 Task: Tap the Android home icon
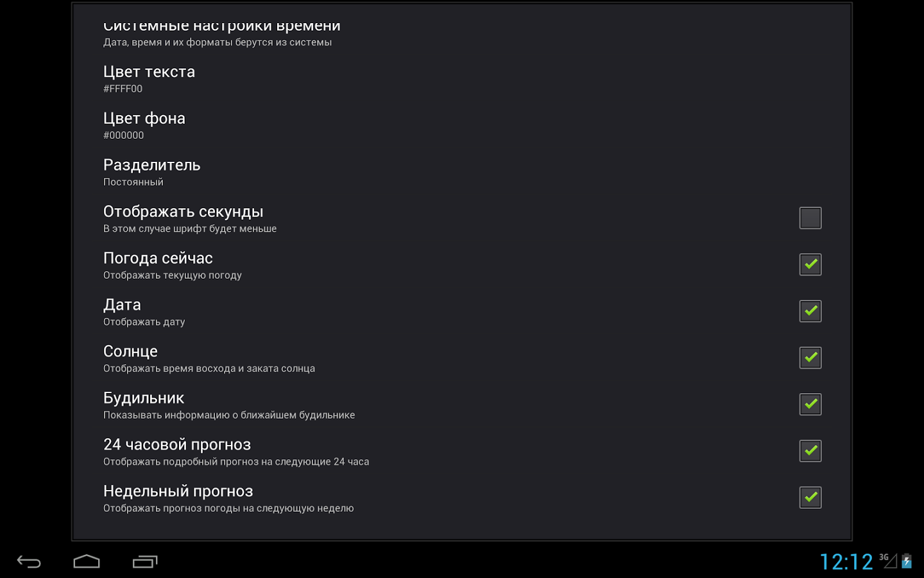coord(87,562)
